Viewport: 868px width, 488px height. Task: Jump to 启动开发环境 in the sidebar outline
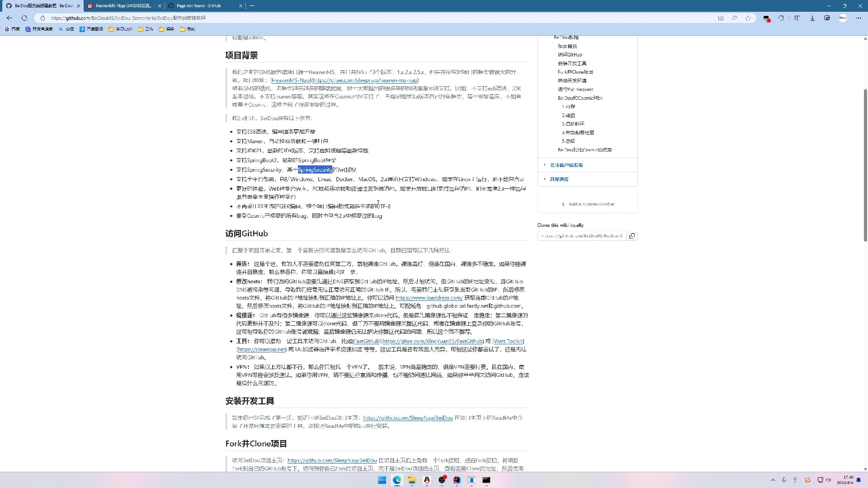click(572, 81)
